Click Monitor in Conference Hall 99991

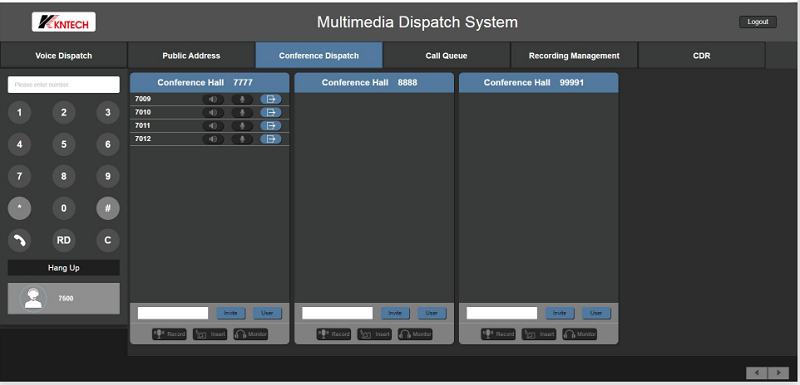579,334
